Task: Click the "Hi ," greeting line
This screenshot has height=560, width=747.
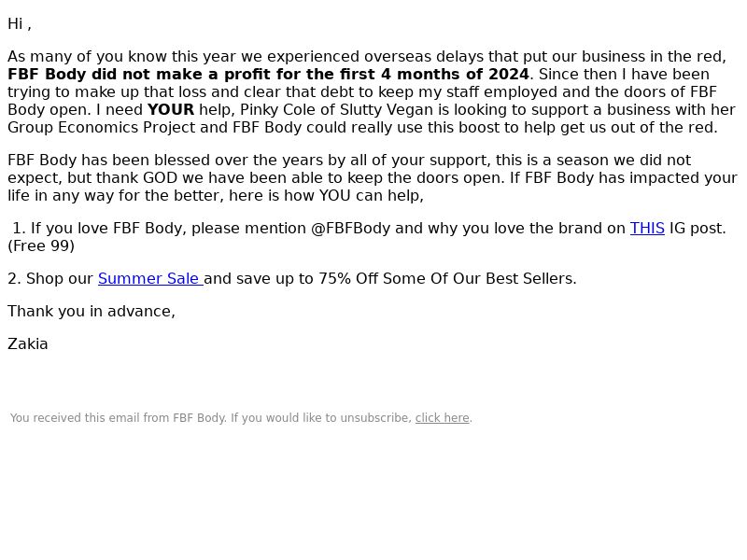Action: pyautogui.click(x=20, y=24)
